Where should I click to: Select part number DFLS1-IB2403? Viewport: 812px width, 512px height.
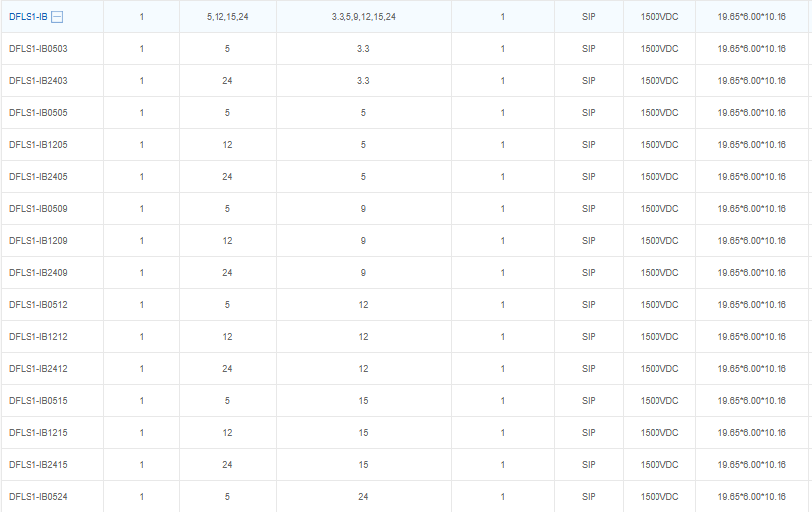tap(37, 81)
